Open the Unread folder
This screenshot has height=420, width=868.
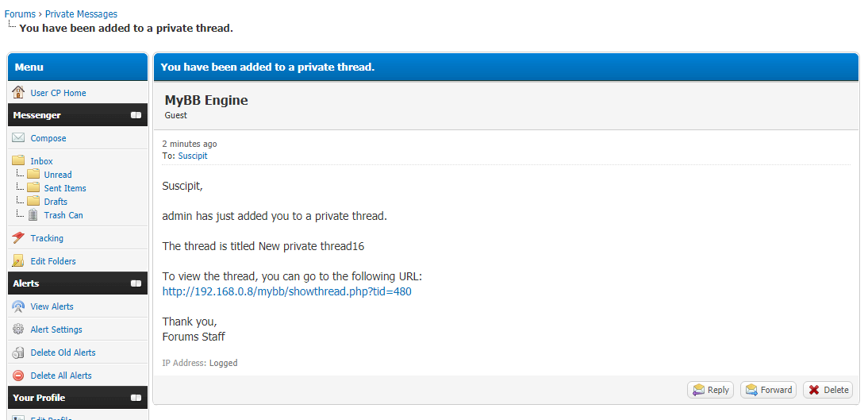(58, 175)
